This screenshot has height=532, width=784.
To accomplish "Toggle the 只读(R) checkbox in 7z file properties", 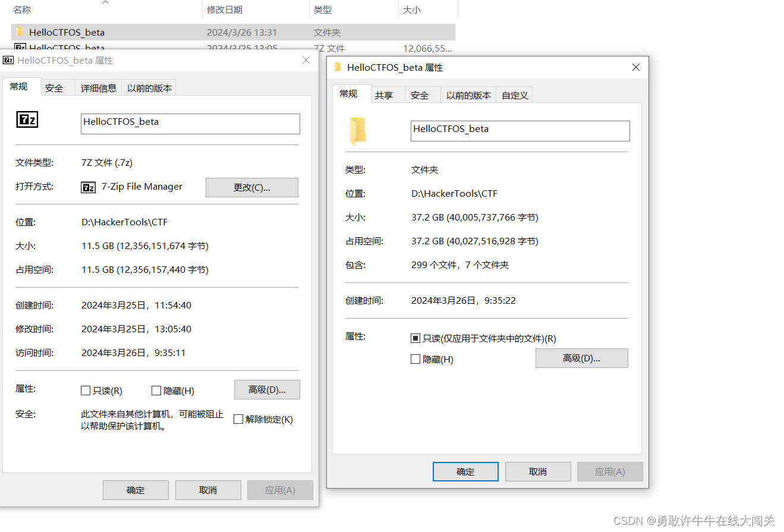I will tap(86, 391).
